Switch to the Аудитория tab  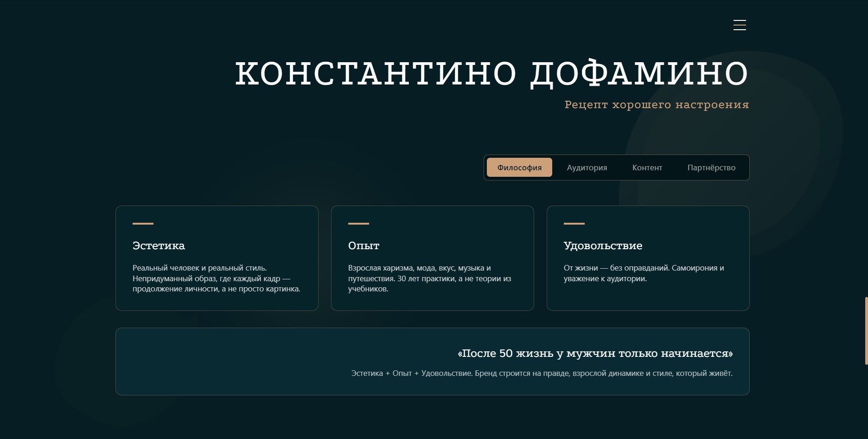pos(587,168)
